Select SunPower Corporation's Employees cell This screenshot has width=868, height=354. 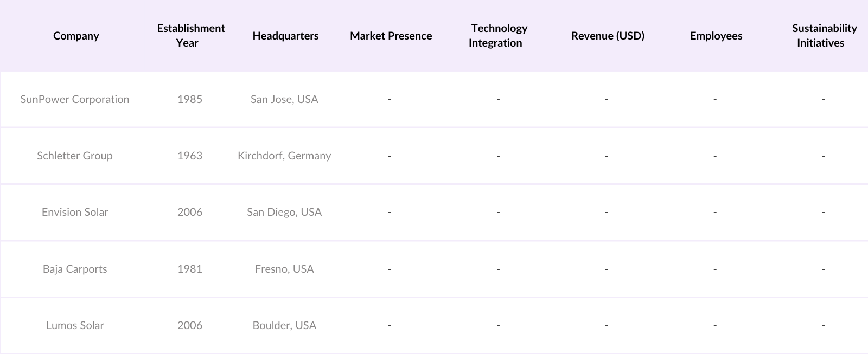click(x=715, y=99)
